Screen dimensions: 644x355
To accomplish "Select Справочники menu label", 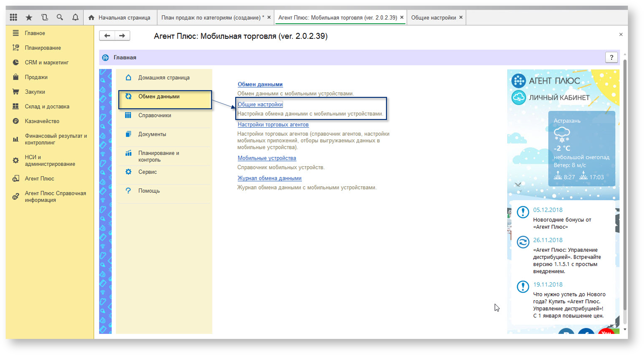I will point(155,115).
